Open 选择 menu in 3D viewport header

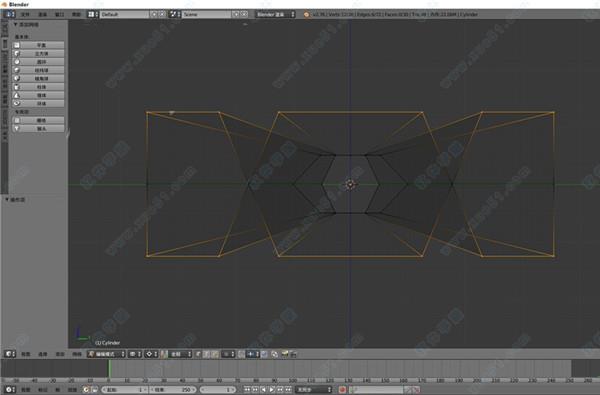click(x=43, y=354)
